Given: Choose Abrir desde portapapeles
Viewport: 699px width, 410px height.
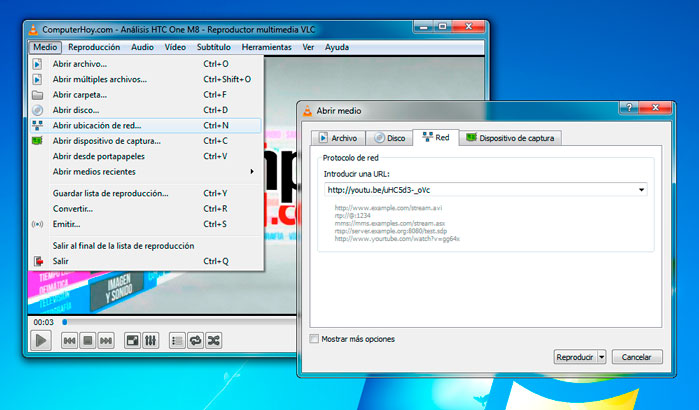Looking at the screenshot, I should pyautogui.click(x=146, y=156).
